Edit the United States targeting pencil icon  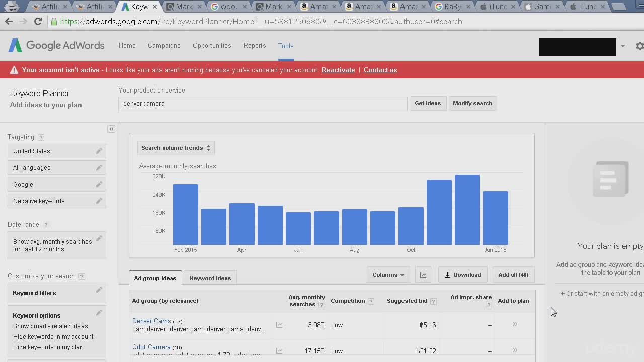pyautogui.click(x=99, y=151)
